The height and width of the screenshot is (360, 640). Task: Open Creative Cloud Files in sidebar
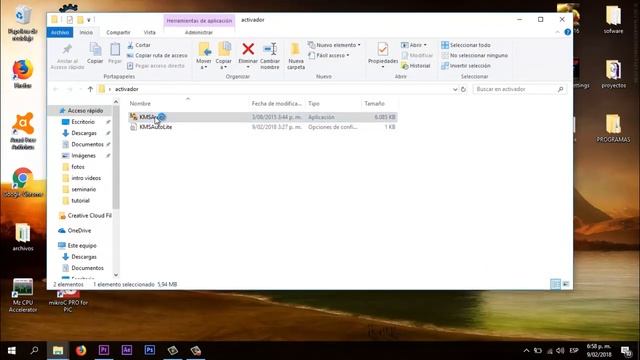[x=85, y=216]
